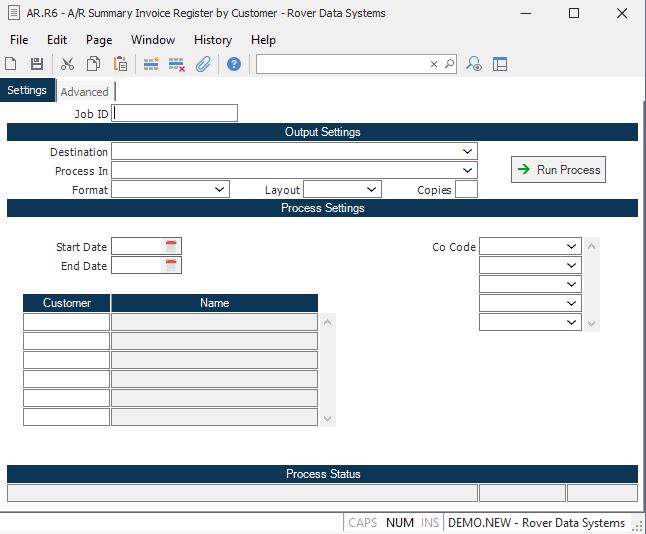Click the Attachments paperclip icon

pyautogui.click(x=203, y=64)
